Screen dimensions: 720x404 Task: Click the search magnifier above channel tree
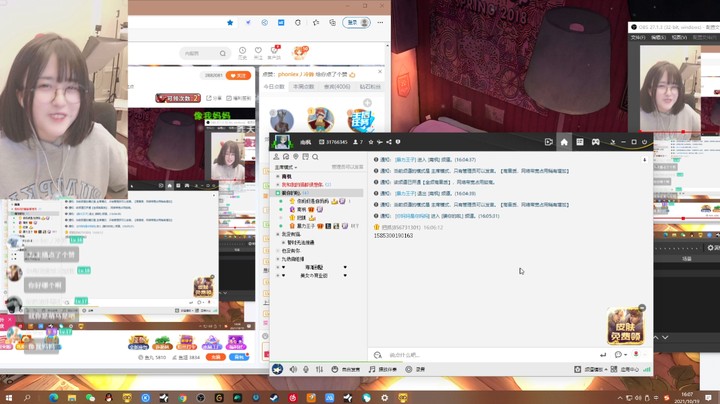point(315,157)
